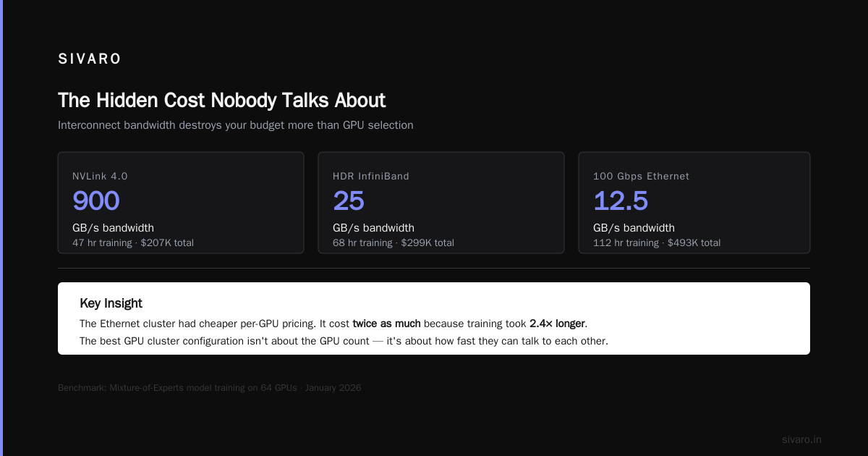
Task: Select the 47 hr training $207K total text
Action: point(133,243)
